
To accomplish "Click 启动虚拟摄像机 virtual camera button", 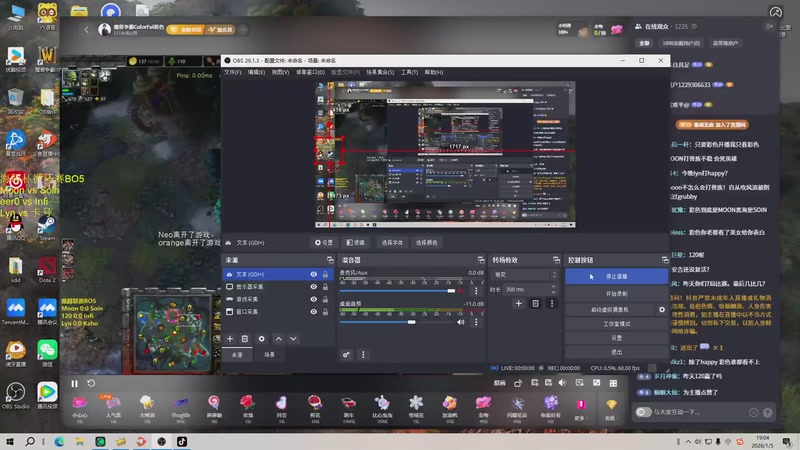I will click(x=610, y=310).
